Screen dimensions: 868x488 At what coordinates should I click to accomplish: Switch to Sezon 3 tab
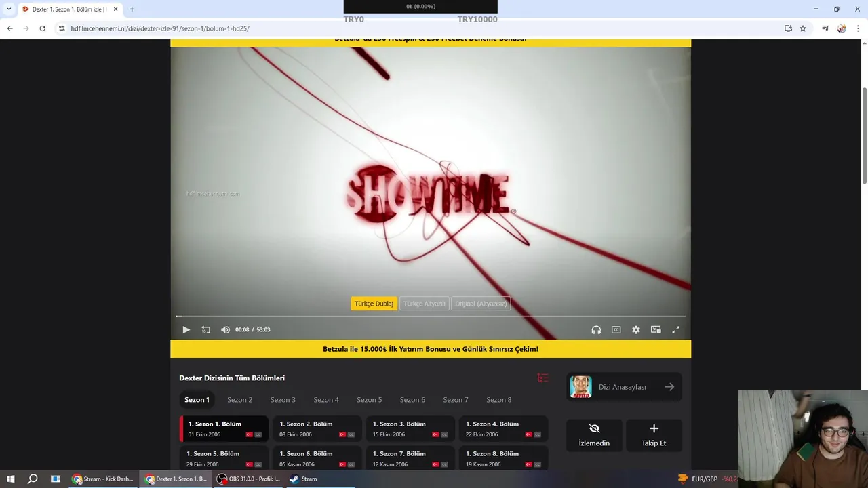pyautogui.click(x=283, y=400)
